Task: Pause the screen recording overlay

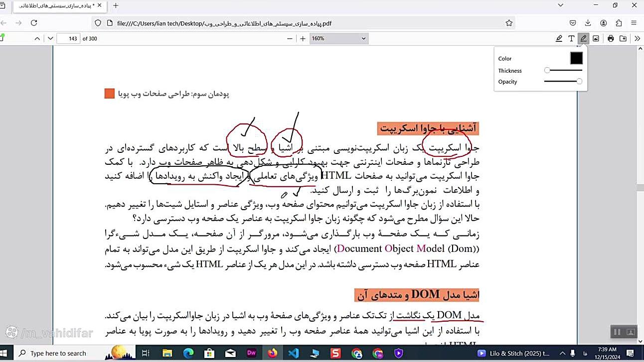Action: coord(617,332)
